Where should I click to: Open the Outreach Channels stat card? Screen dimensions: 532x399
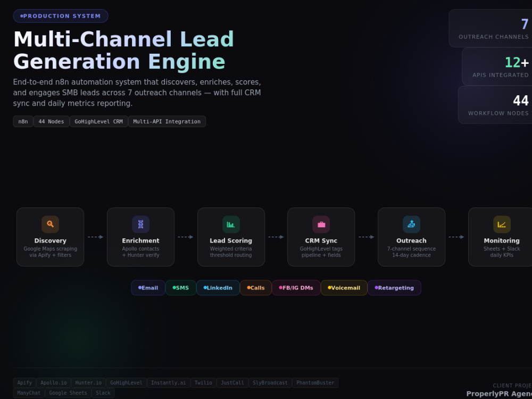491,28
